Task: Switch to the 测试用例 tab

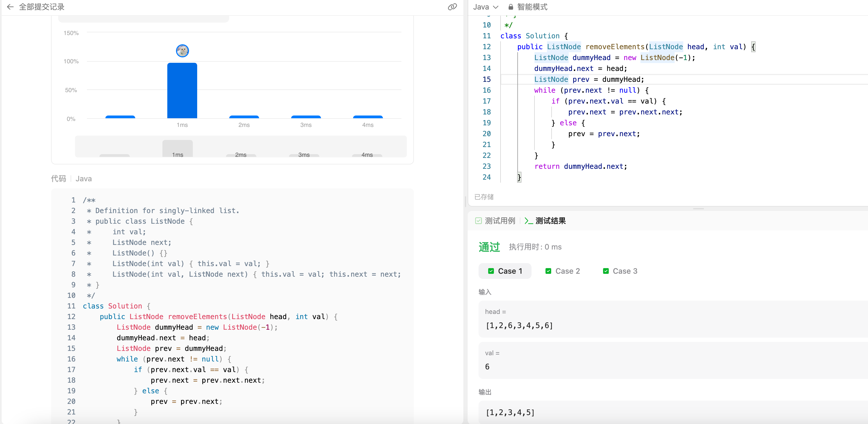Action: point(500,221)
